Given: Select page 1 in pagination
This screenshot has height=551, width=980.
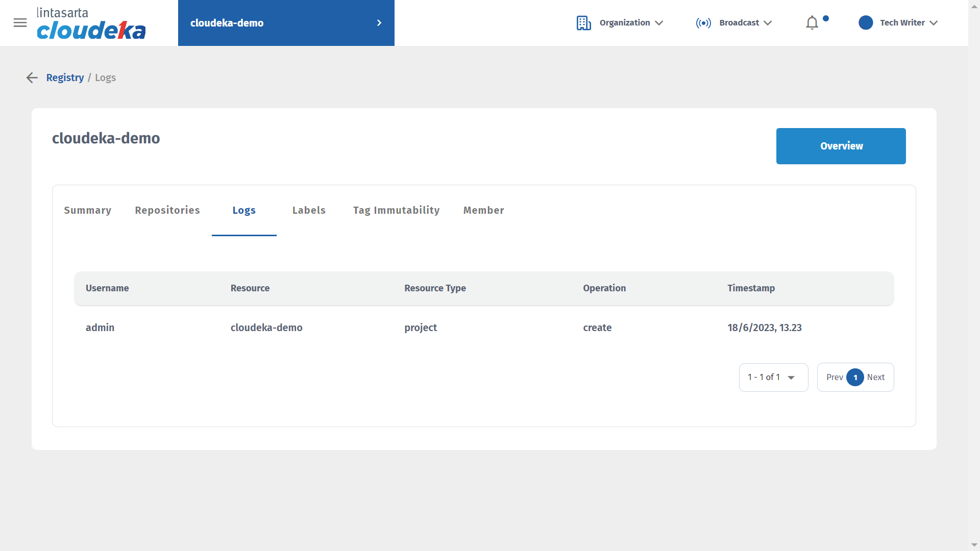Looking at the screenshot, I should [x=855, y=378].
